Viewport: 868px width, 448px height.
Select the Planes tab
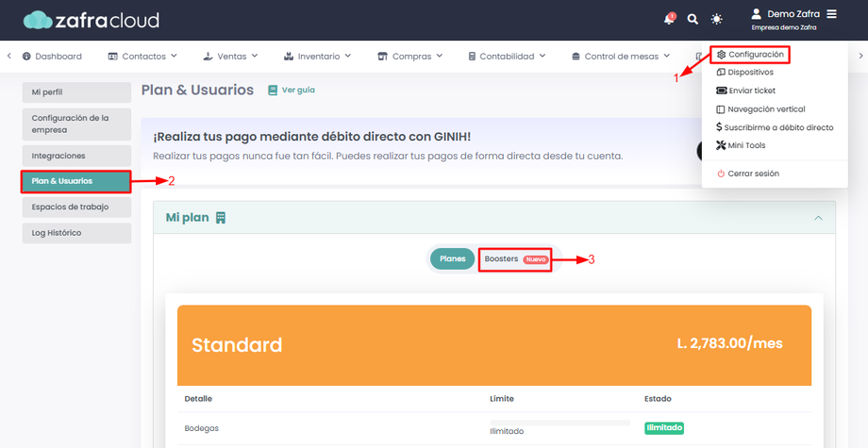coord(452,258)
